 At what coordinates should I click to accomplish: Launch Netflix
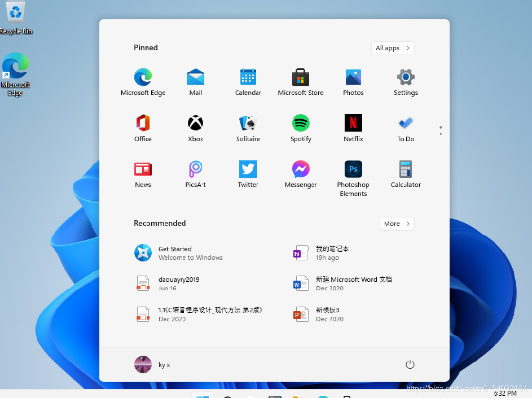353,128
